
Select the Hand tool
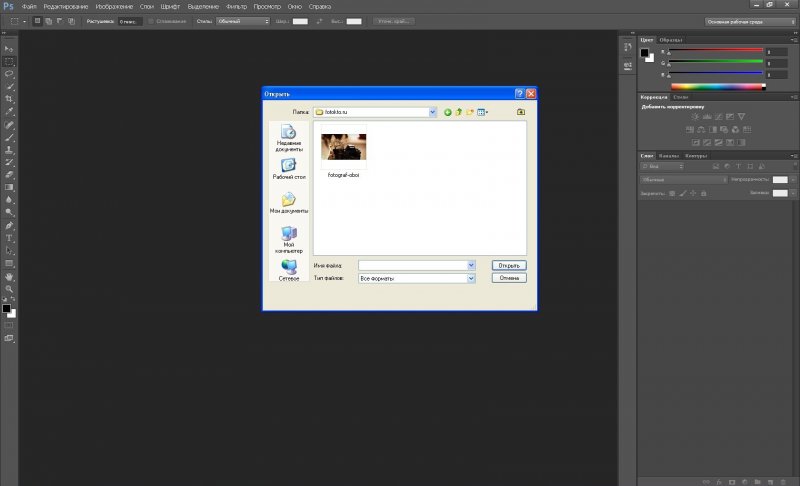pyautogui.click(x=10, y=276)
